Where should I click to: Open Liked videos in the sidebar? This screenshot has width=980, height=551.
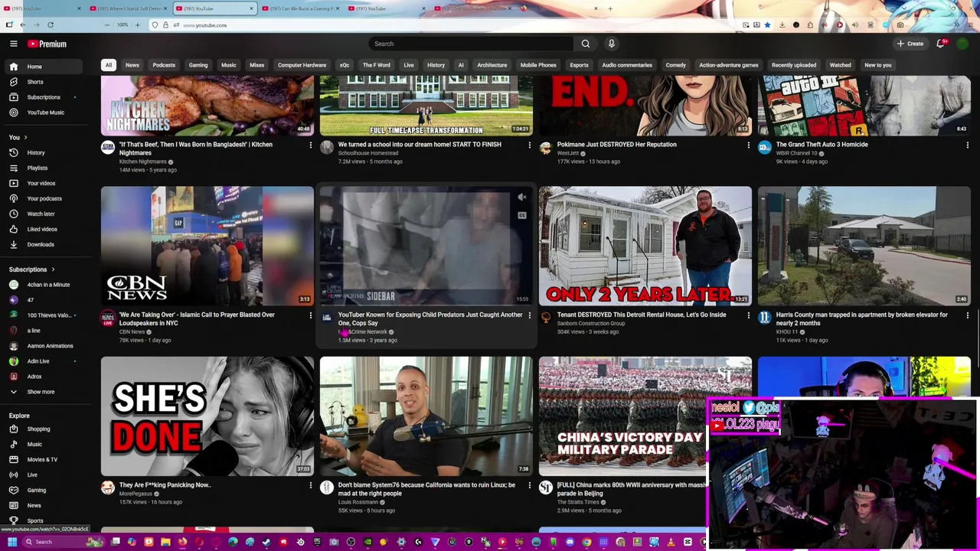point(43,229)
